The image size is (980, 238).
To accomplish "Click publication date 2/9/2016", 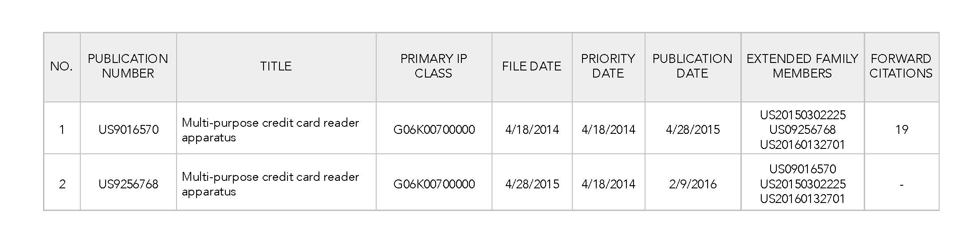I will 693,184.
